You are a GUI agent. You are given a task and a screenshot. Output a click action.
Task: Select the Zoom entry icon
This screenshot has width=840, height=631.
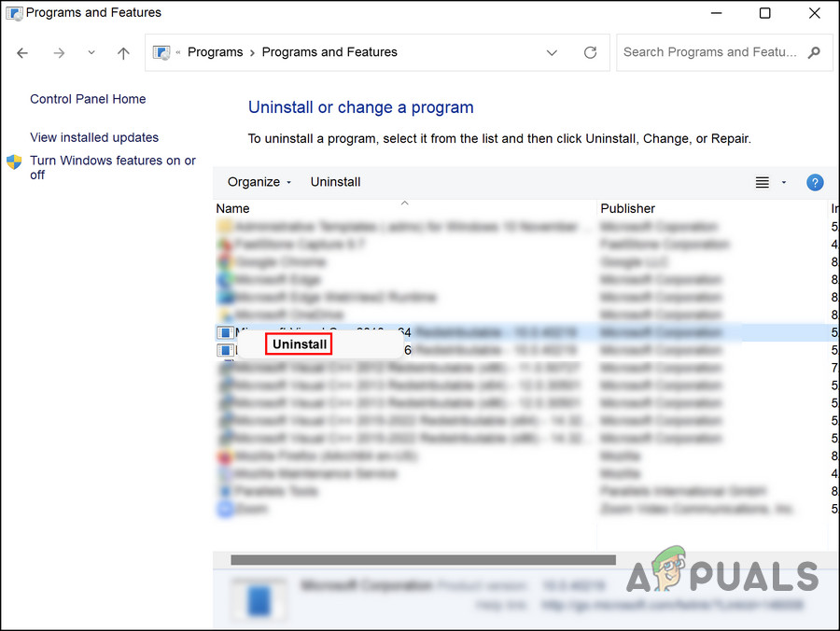click(224, 509)
